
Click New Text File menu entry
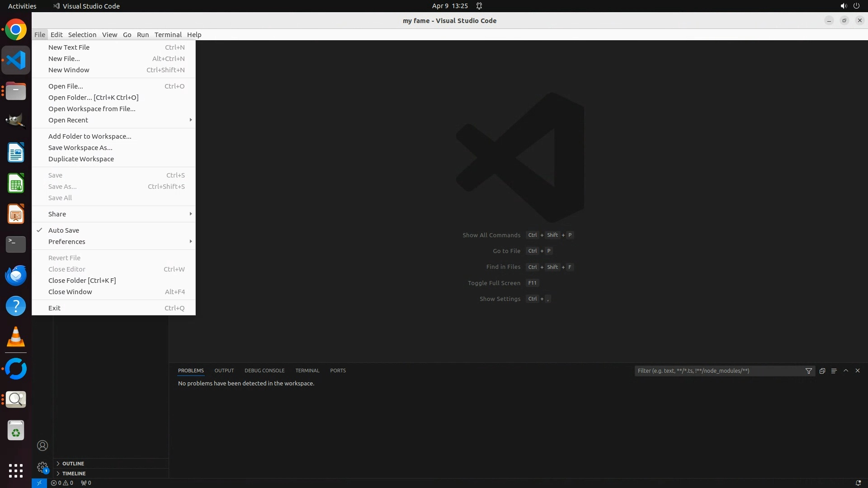[x=69, y=47]
